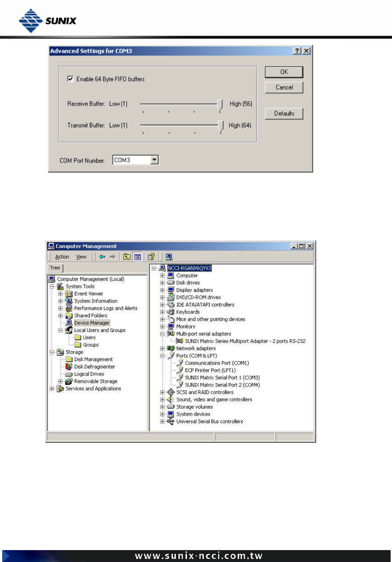Open the Action menu
The image size is (392, 562).
click(62, 257)
